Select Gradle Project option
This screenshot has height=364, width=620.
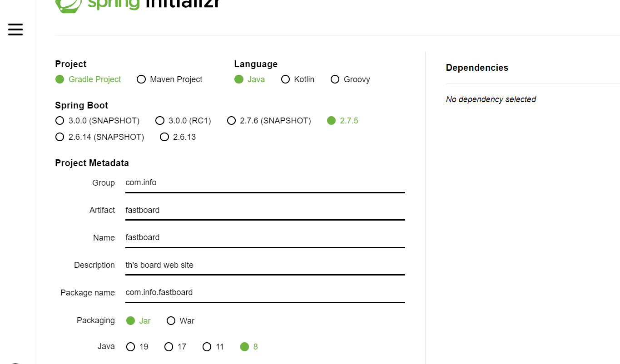click(88, 79)
